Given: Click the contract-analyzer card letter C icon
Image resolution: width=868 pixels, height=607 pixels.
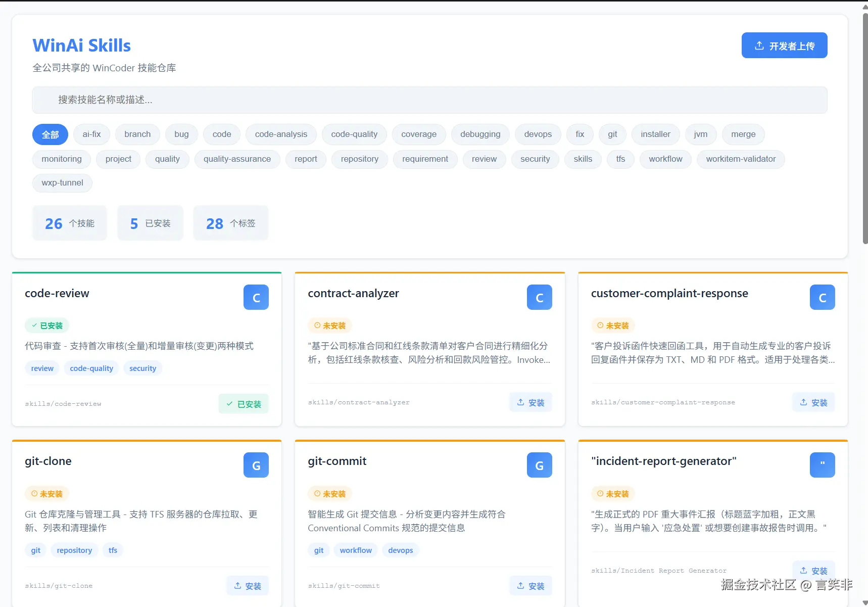Looking at the screenshot, I should point(540,297).
